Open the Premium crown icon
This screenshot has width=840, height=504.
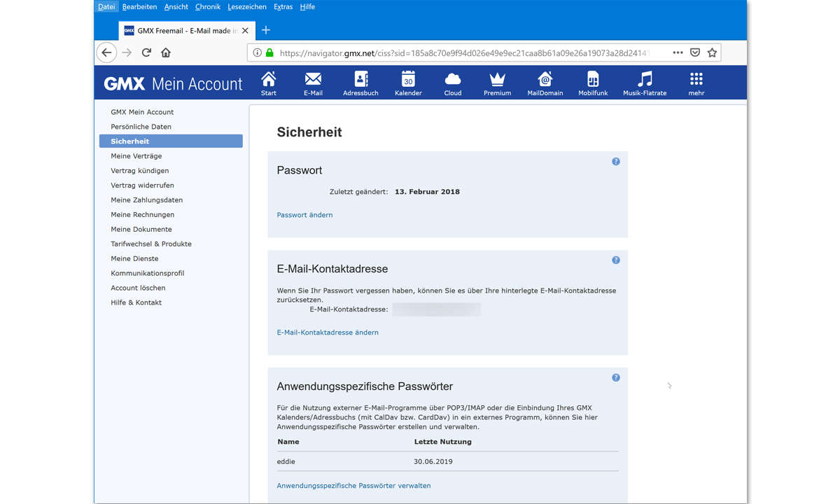tap(497, 79)
